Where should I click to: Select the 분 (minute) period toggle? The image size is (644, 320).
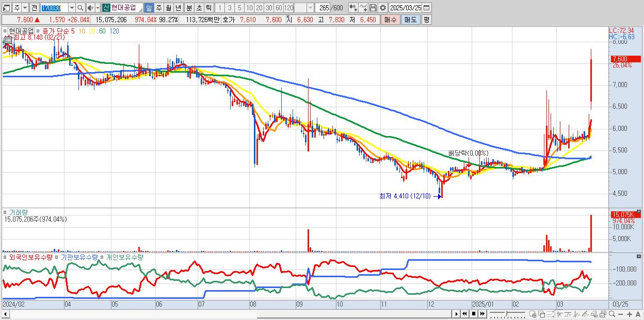[x=189, y=8]
